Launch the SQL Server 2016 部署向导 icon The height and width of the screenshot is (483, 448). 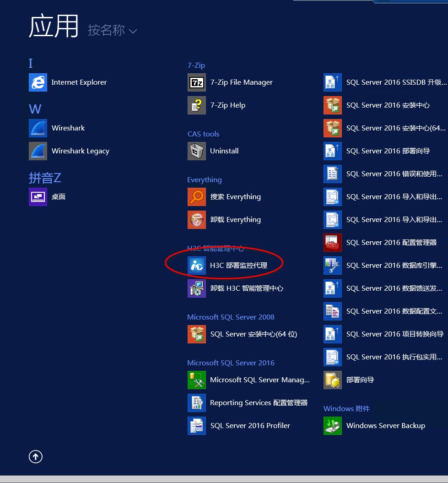(333, 151)
